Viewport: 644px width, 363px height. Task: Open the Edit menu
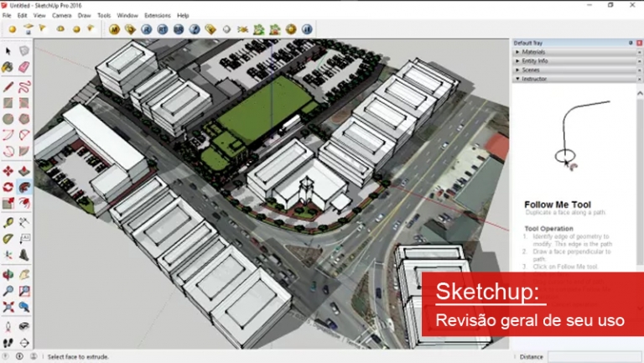pyautogui.click(x=22, y=16)
